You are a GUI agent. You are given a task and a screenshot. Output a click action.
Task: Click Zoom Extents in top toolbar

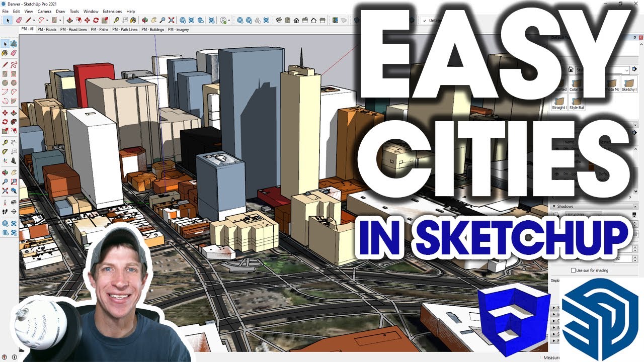click(x=171, y=20)
